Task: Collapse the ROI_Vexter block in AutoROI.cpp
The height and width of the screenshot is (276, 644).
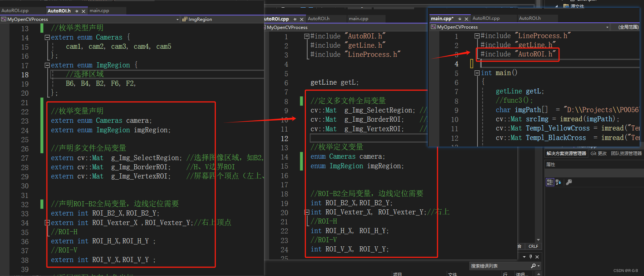Action: [307, 212]
